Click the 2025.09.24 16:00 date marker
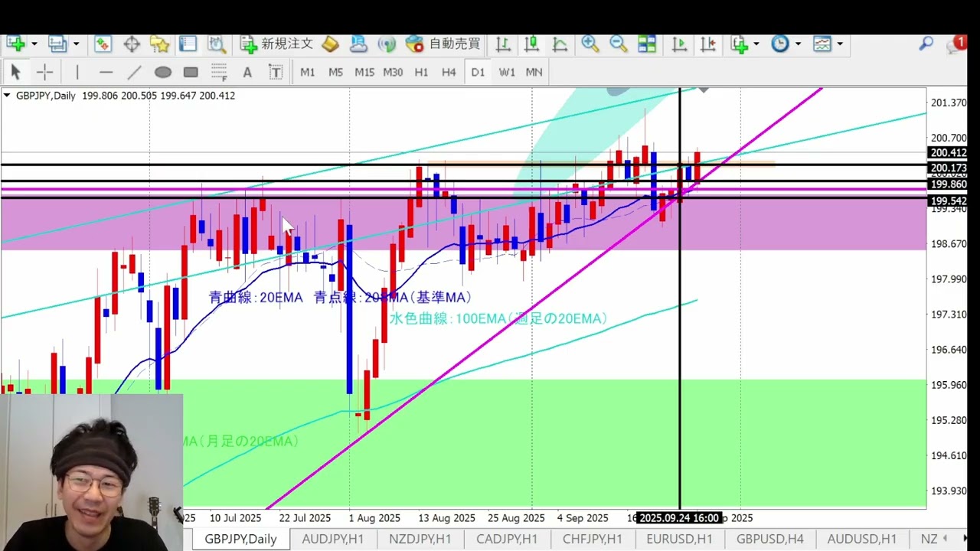 click(x=679, y=518)
